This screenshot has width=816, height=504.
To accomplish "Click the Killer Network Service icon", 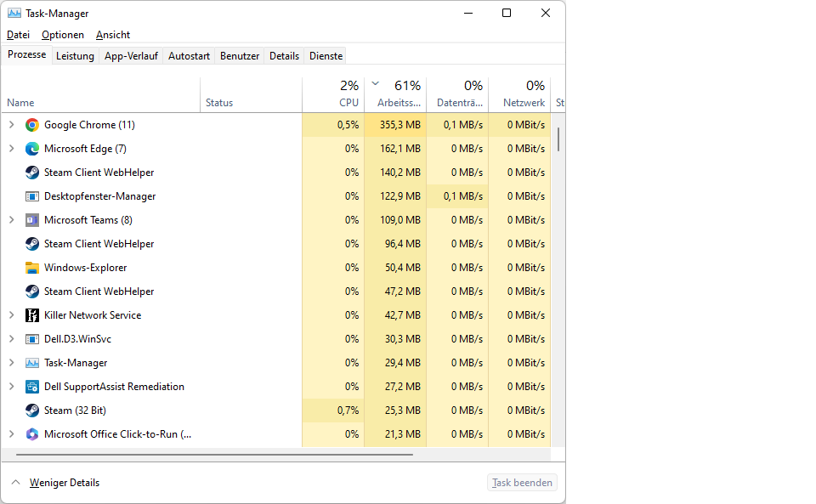I will (32, 315).
